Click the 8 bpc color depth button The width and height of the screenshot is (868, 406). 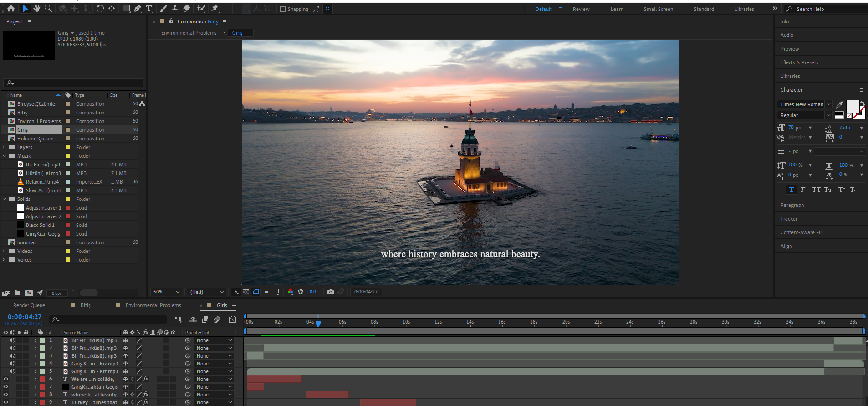pos(56,293)
